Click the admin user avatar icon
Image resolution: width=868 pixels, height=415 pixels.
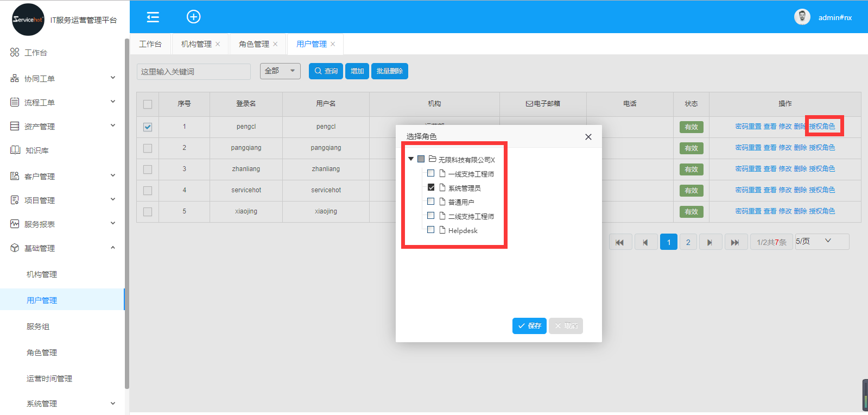802,17
